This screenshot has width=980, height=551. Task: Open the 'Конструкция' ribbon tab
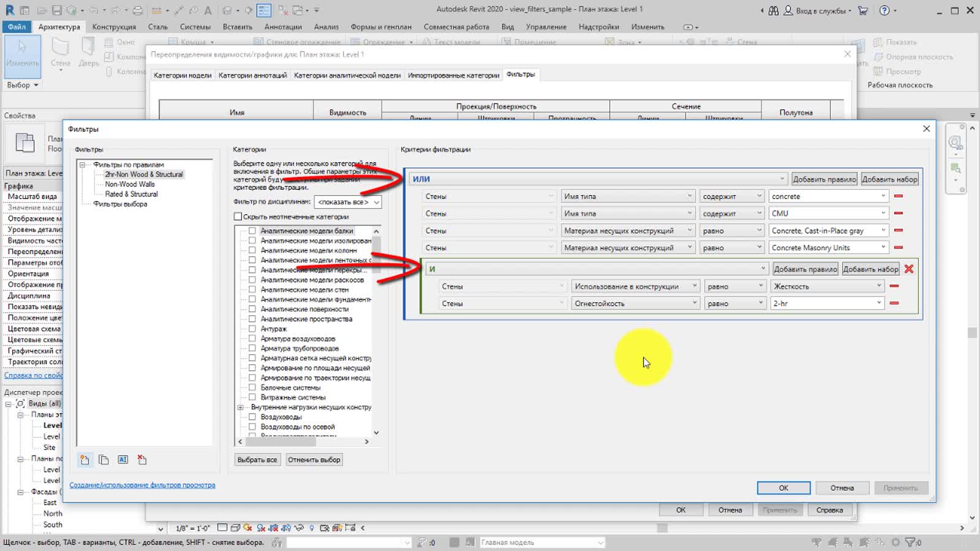coord(114,27)
